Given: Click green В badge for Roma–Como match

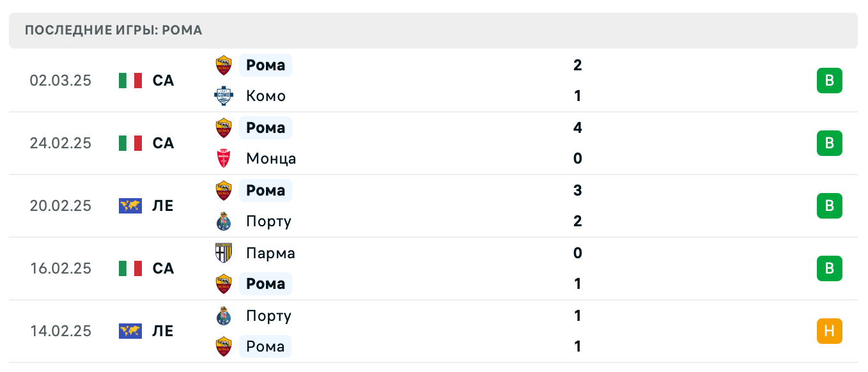Looking at the screenshot, I should 830,81.
